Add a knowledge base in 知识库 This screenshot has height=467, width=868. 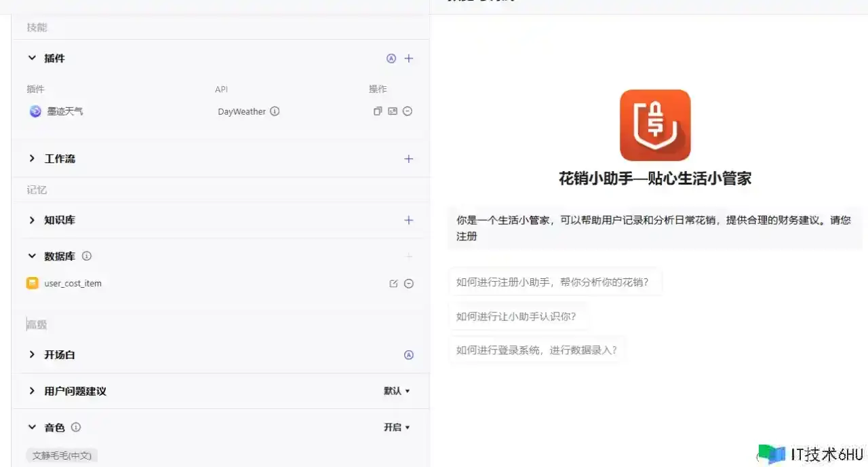tap(409, 220)
